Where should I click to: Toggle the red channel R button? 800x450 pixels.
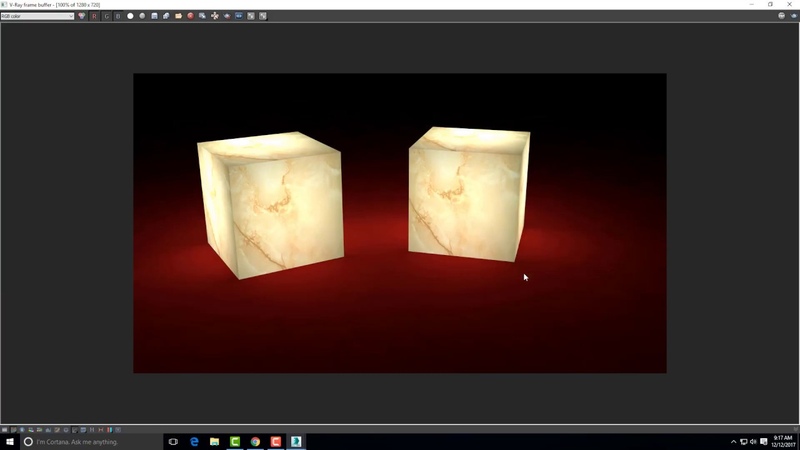[x=94, y=16]
